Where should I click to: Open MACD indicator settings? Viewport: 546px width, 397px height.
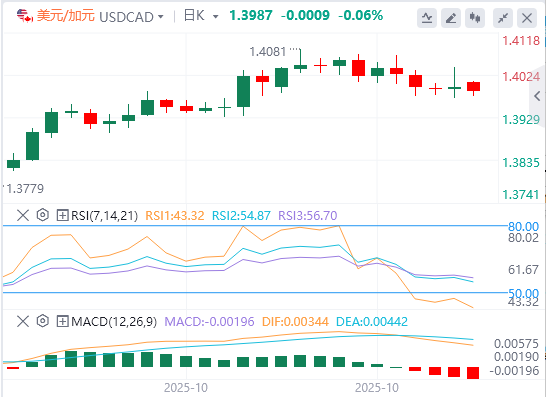click(42, 321)
